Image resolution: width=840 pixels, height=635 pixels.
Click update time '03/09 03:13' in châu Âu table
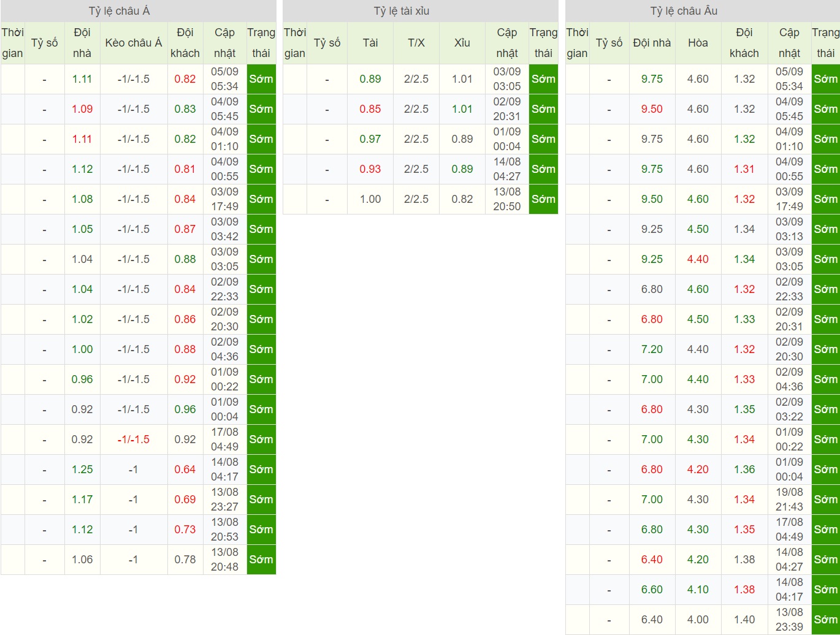[x=789, y=229]
